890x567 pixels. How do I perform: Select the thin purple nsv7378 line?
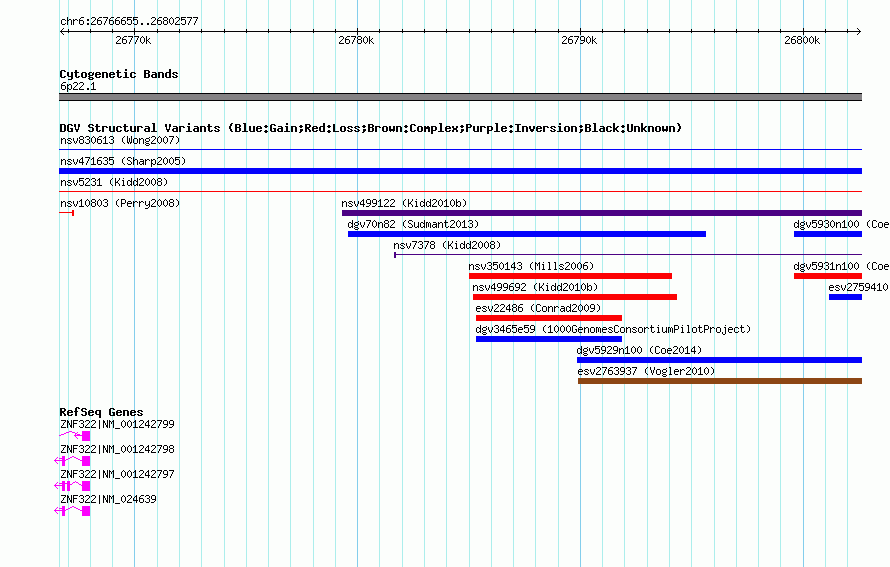click(x=628, y=255)
